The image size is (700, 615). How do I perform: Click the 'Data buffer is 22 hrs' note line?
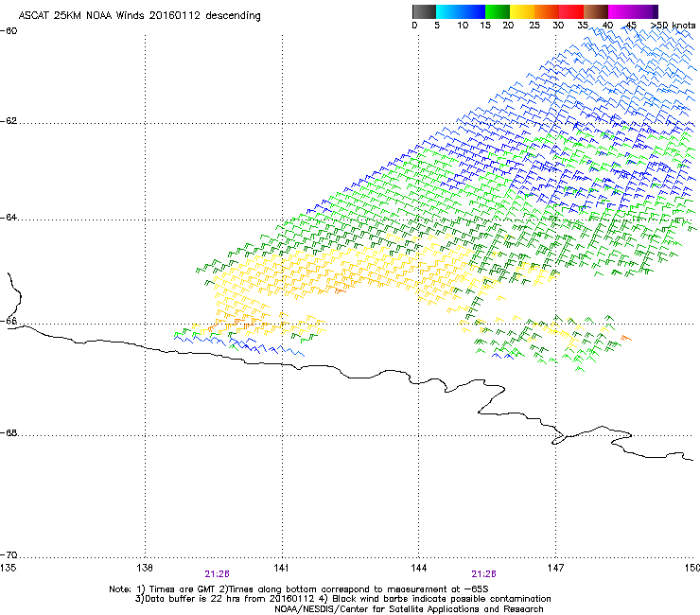(342, 599)
